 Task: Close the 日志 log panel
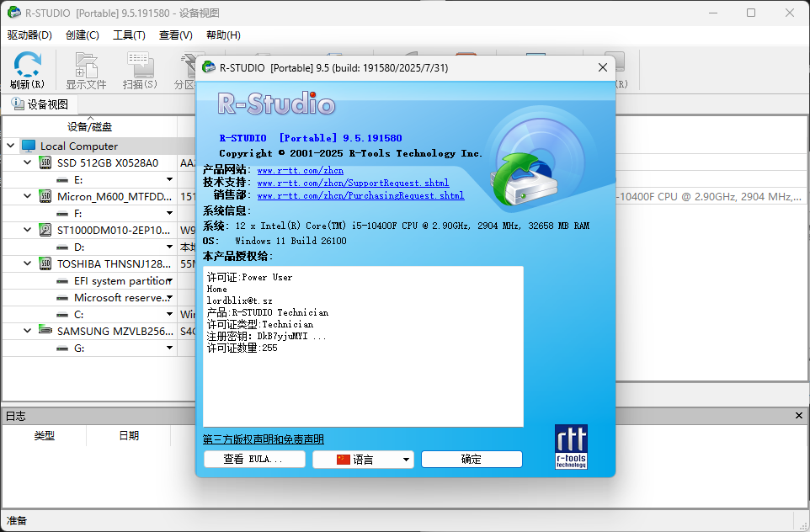(x=799, y=415)
